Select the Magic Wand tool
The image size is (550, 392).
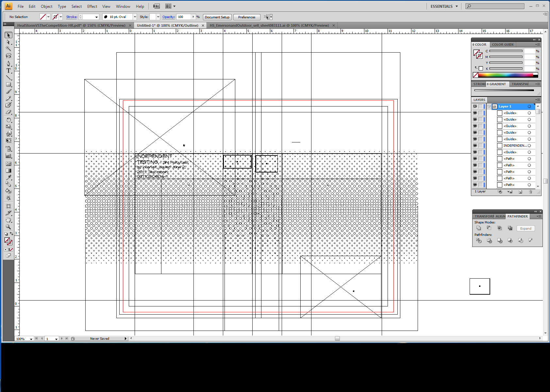[x=8, y=49]
